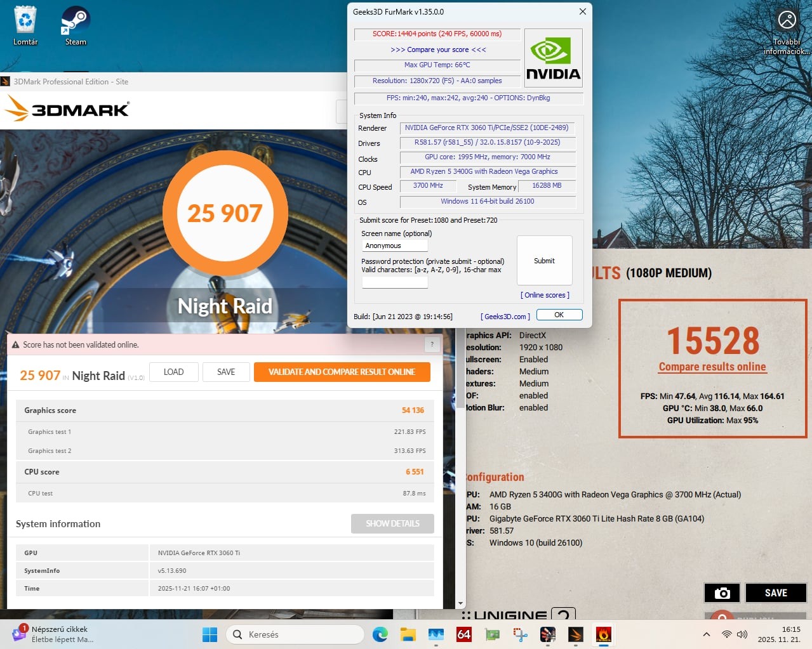
Task: Click Graphics test 1 row
Action: pyautogui.click(x=225, y=431)
